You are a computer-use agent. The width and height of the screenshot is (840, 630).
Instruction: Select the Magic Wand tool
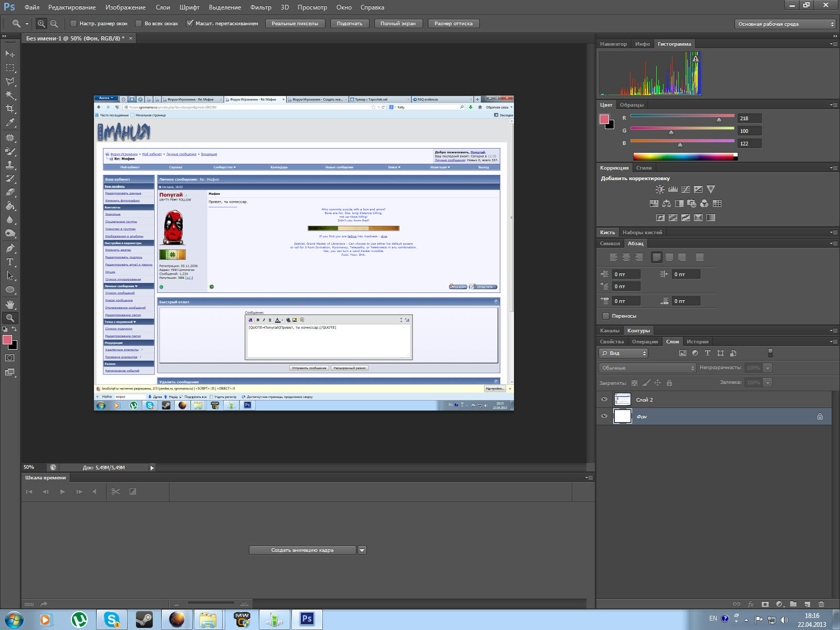click(x=10, y=95)
